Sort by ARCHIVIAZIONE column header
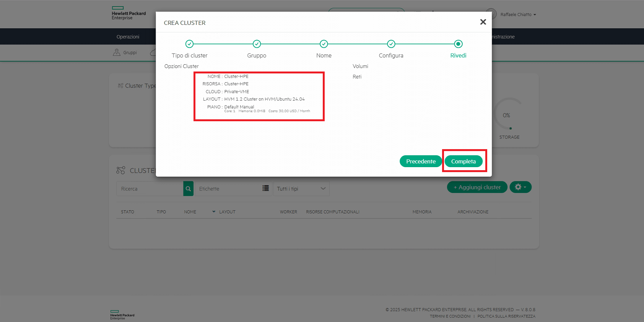The height and width of the screenshot is (322, 644). (473, 212)
